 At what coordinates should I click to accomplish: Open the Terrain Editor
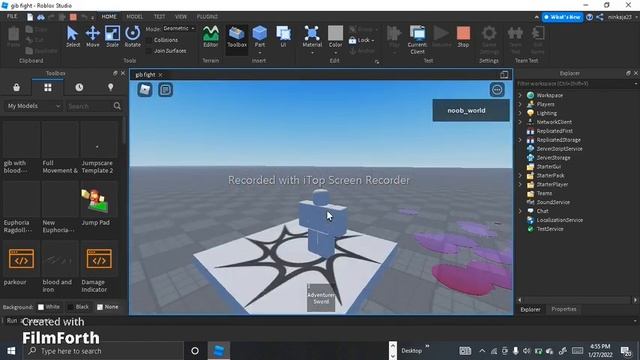coord(211,37)
